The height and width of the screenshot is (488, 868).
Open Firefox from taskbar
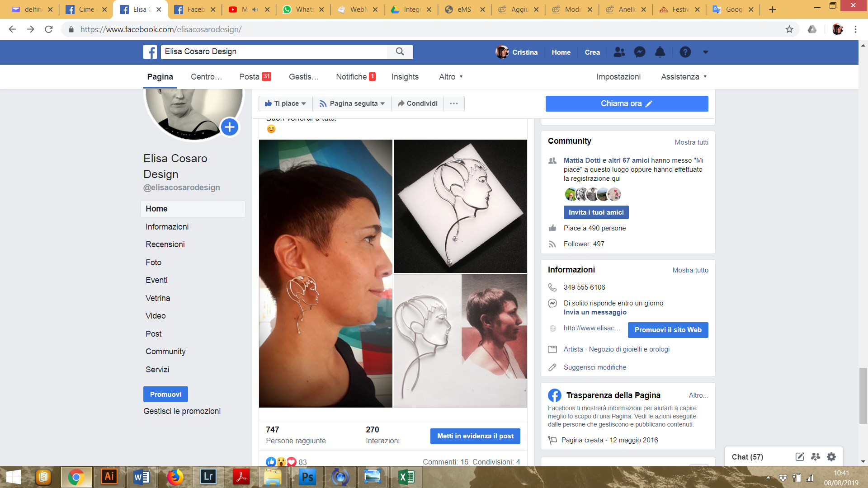pyautogui.click(x=175, y=477)
